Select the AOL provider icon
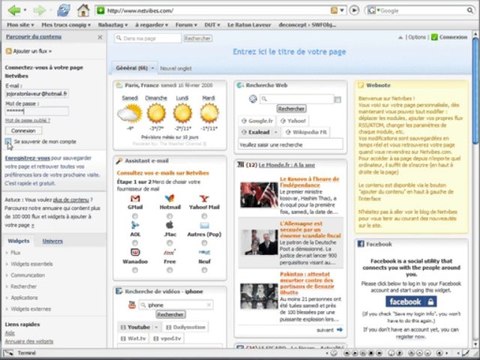This screenshot has width=480, height=360. [x=135, y=225]
